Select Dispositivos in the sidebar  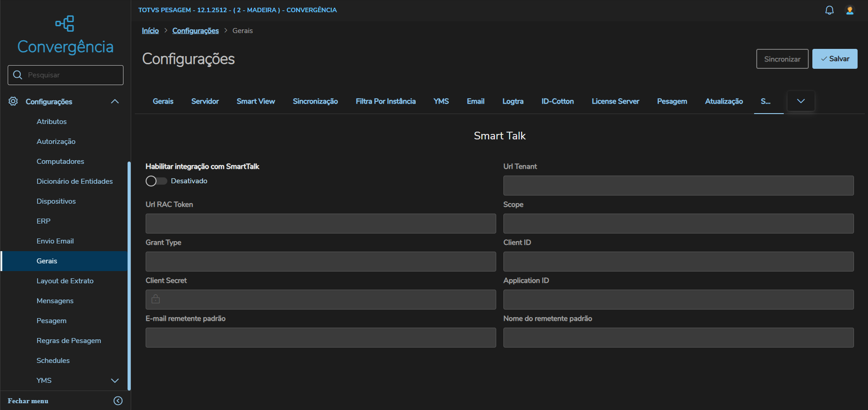coord(56,201)
